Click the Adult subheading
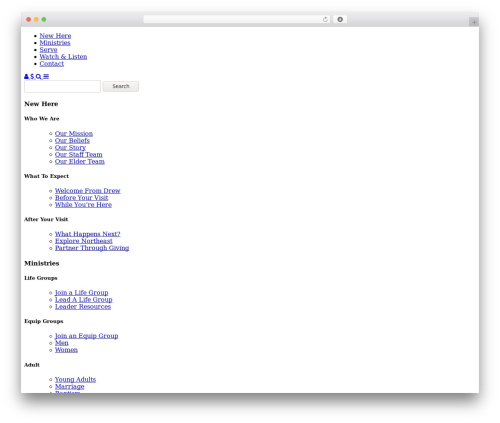Screen dimensions: 500x423 point(32,365)
